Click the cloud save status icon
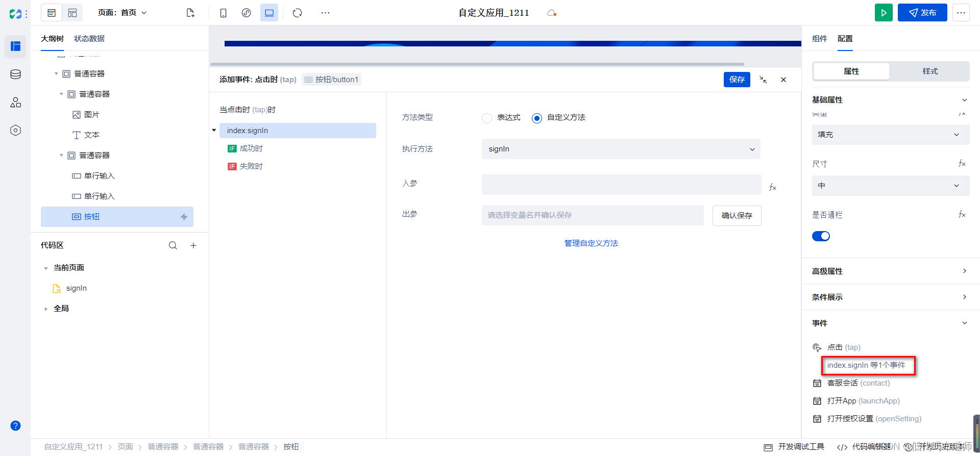Screen dimensions: 980x456 pyautogui.click(x=551, y=13)
